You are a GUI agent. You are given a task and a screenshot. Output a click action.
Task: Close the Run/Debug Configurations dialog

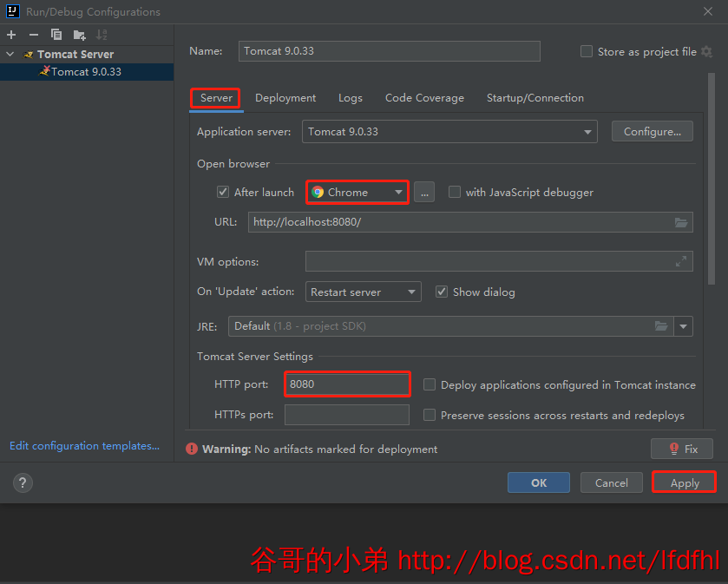(707, 11)
